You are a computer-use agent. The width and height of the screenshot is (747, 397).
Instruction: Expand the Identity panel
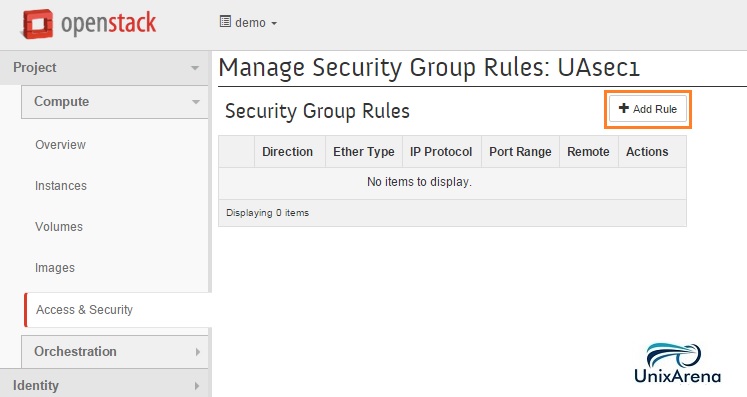click(x=105, y=385)
